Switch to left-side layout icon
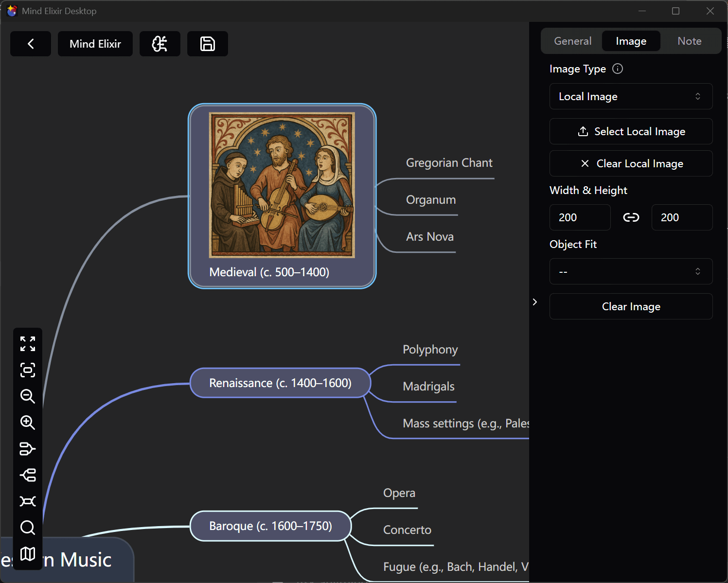This screenshot has width=728, height=583. 28,475
